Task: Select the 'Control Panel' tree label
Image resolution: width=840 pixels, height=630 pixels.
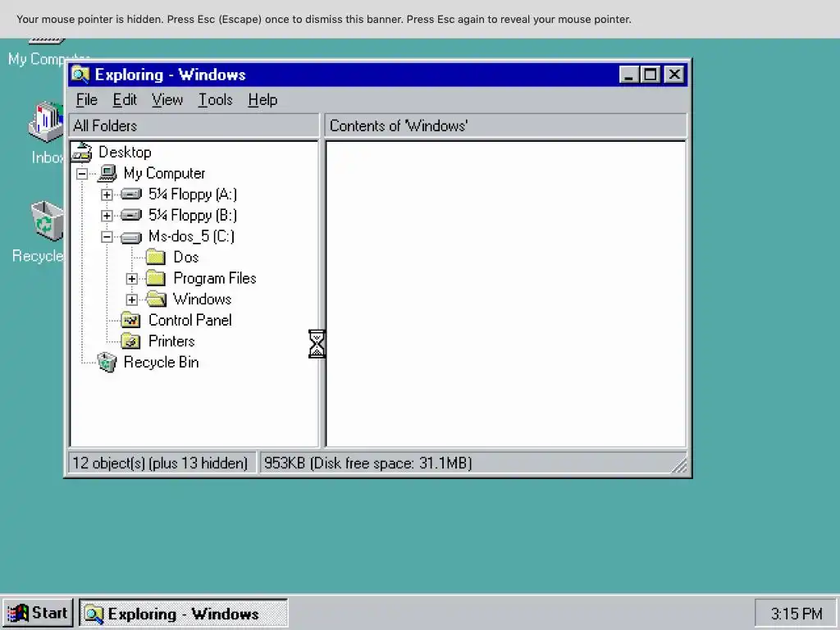Action: [x=190, y=321]
